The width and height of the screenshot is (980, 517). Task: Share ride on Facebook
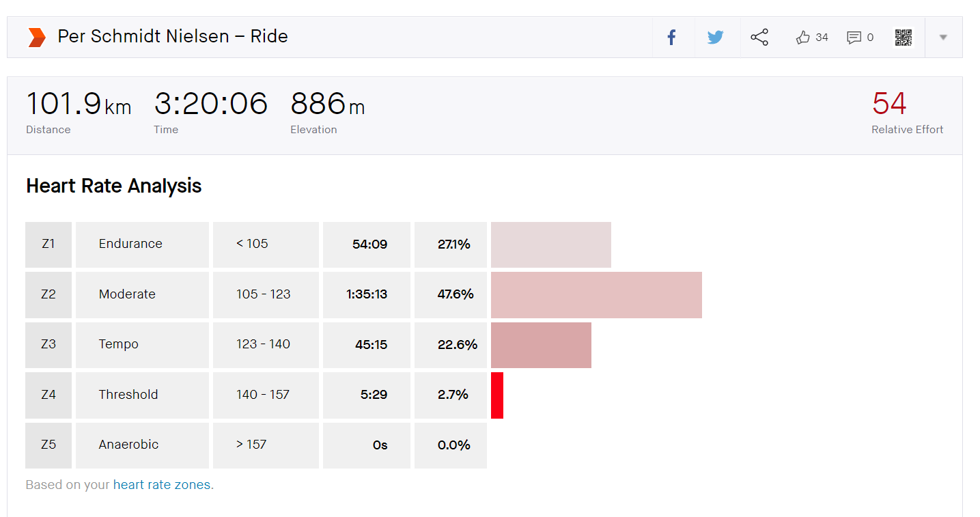click(x=672, y=38)
